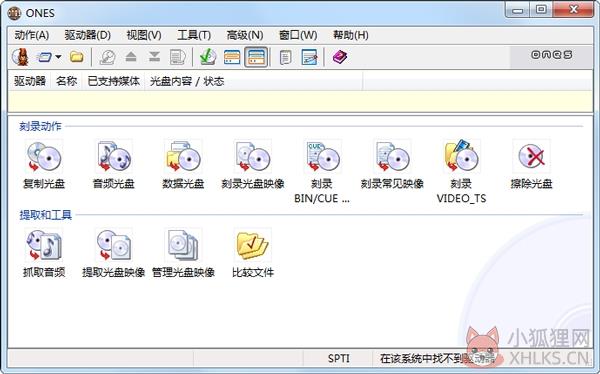Click the empty yellow drive list row

300,101
